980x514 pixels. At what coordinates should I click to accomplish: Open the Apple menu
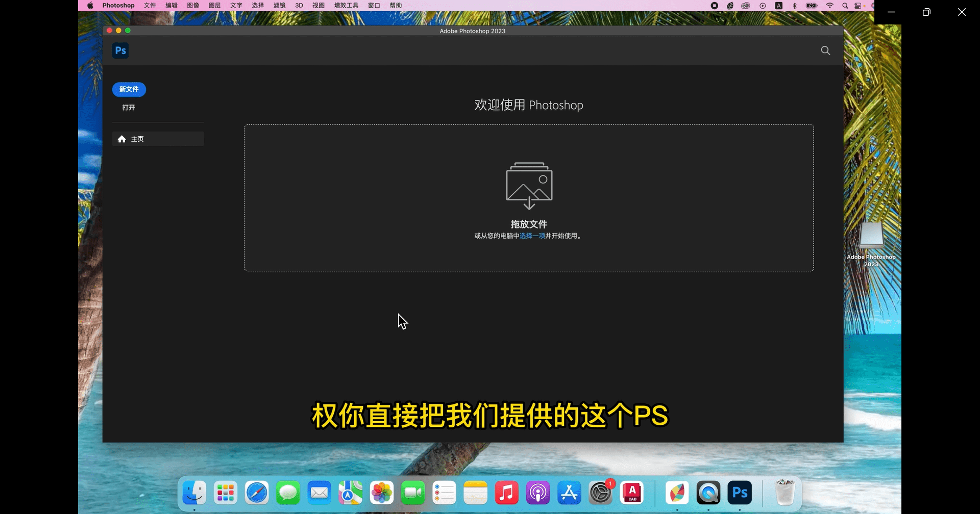(90, 6)
